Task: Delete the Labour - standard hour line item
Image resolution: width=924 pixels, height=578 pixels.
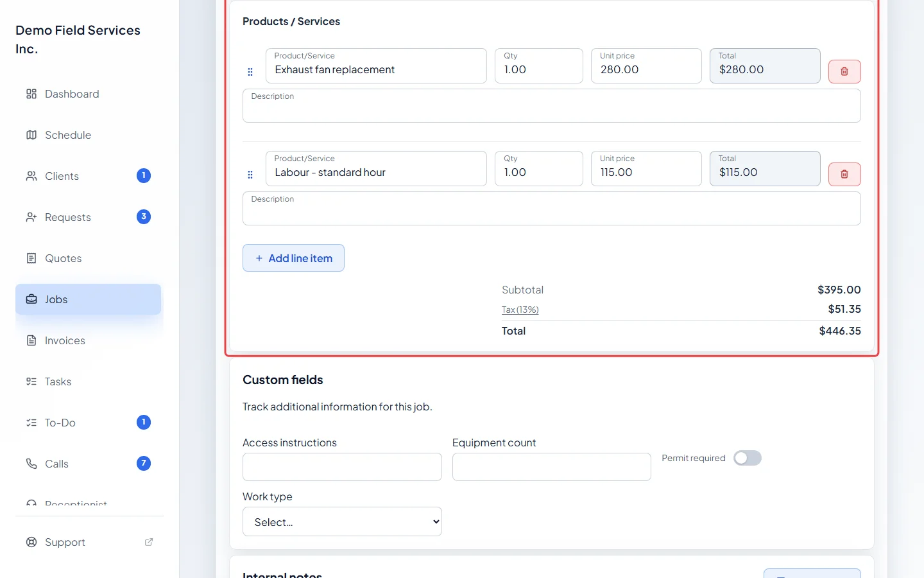Action: click(x=844, y=174)
